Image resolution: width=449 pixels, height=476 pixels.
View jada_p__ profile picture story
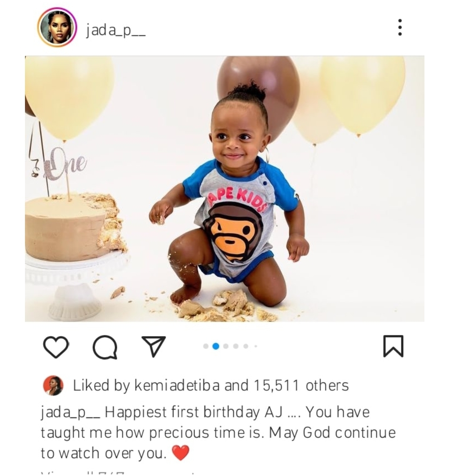57,27
